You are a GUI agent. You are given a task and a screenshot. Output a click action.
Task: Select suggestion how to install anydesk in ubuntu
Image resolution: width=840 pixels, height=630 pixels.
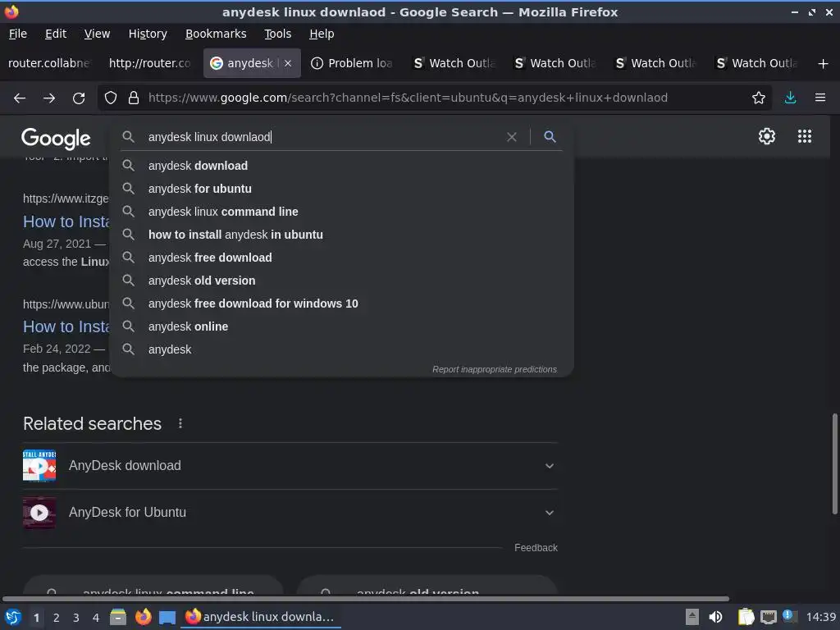click(341, 235)
